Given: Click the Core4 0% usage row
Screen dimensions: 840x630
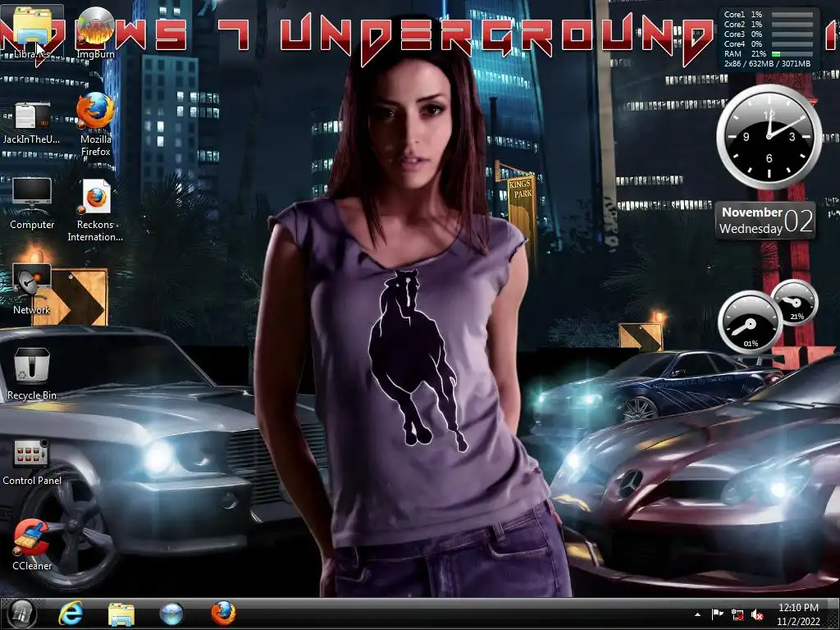Looking at the screenshot, I should 768,44.
